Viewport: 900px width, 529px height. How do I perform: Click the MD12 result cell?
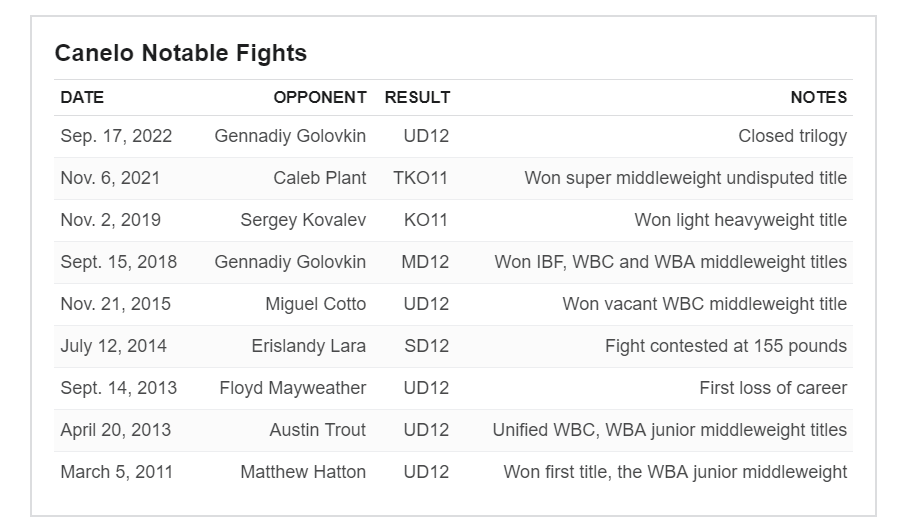[425, 262]
